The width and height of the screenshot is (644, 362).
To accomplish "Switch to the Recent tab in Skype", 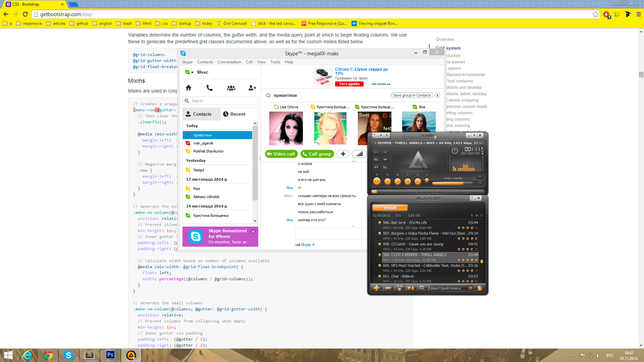I will pyautogui.click(x=234, y=114).
